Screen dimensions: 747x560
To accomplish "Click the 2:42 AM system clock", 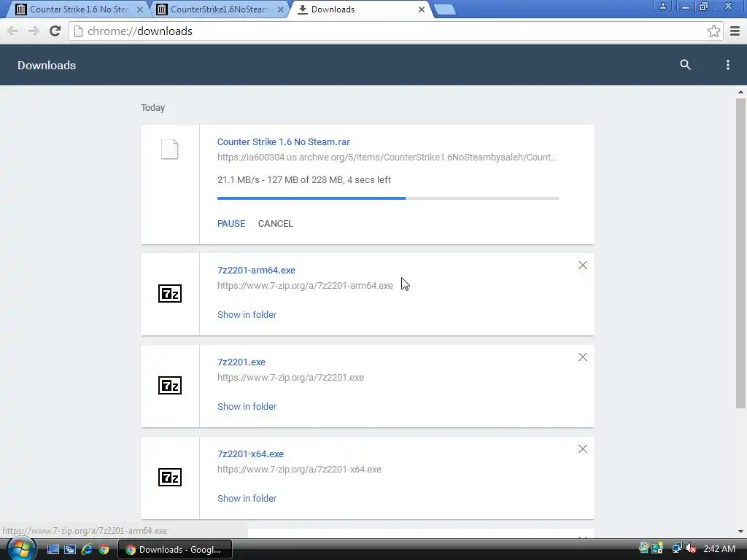I will click(x=719, y=549).
